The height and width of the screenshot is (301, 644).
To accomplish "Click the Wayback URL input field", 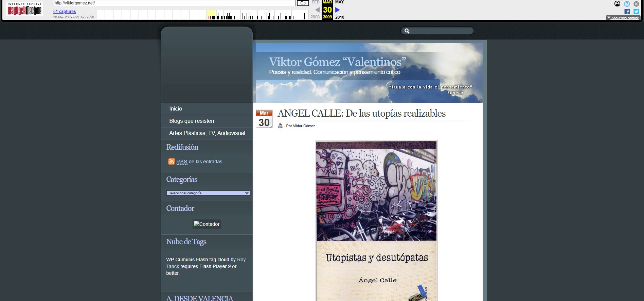I will coord(175,3).
